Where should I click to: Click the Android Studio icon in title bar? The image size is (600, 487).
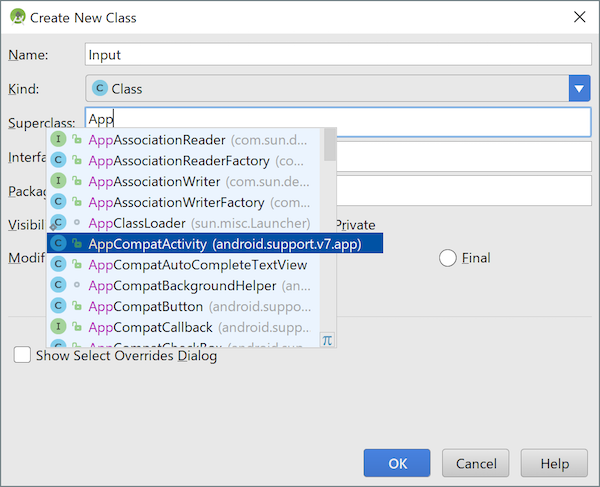tap(18, 17)
